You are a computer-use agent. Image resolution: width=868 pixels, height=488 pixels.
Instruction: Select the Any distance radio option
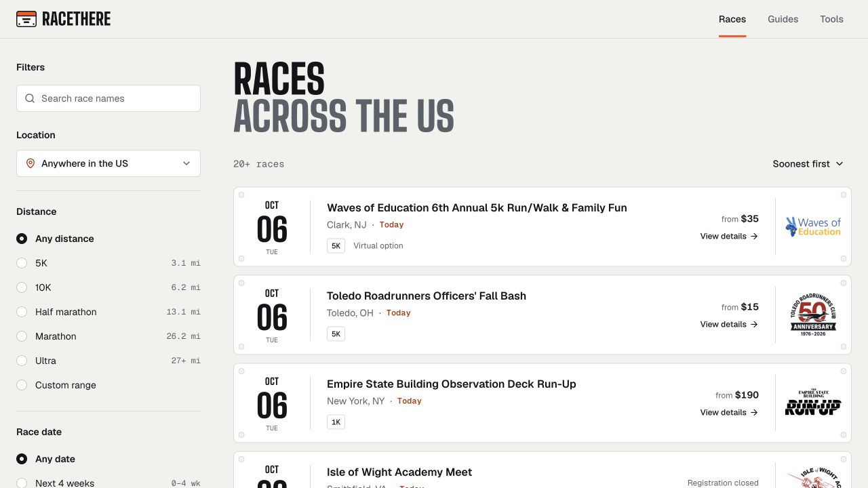(x=22, y=239)
